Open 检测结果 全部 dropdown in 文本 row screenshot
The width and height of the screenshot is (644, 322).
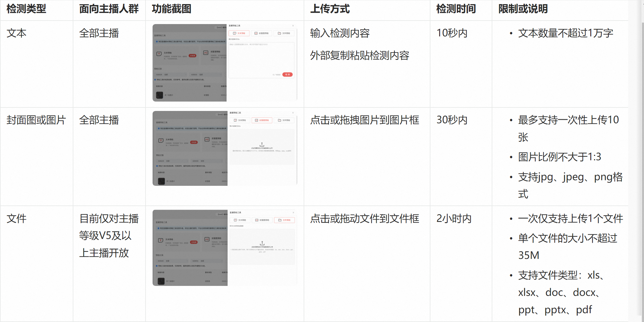coord(171,75)
